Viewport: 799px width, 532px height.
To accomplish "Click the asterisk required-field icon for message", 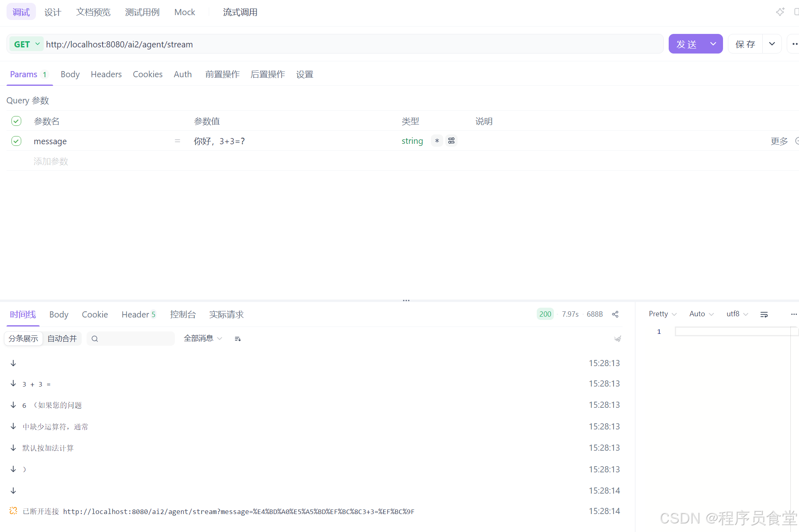I will click(x=437, y=141).
